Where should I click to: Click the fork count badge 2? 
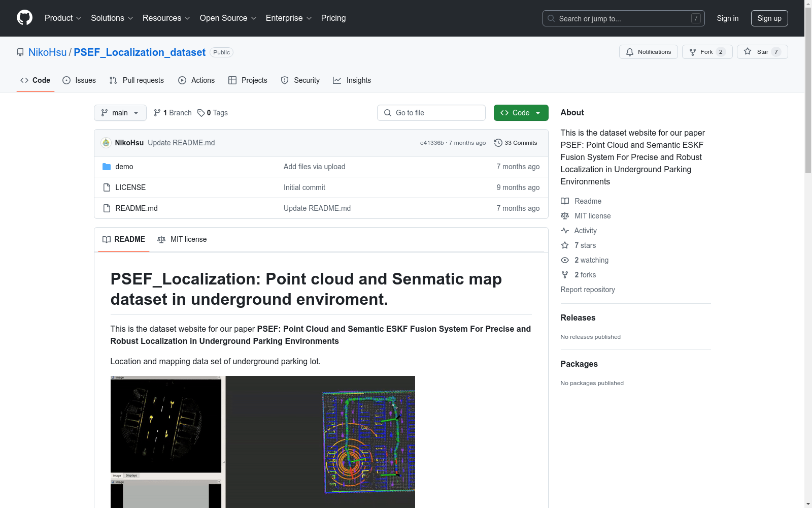(x=721, y=52)
